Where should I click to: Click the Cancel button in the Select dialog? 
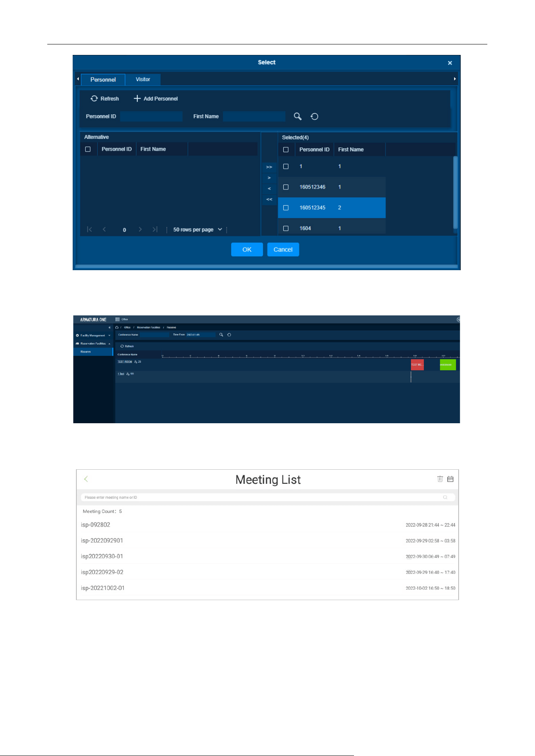[x=283, y=250]
